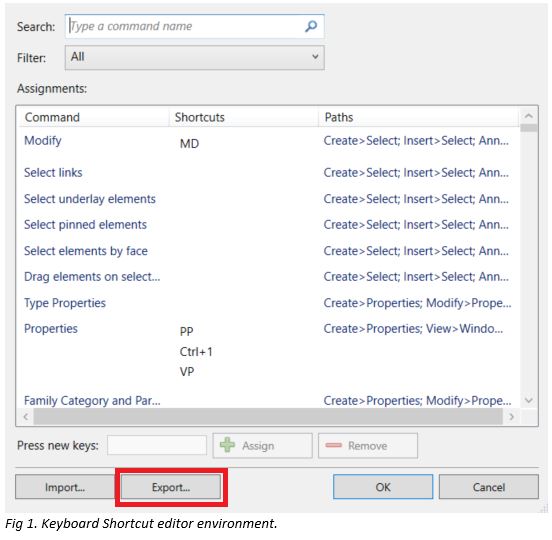552x540 pixels.
Task: Click the VP shortcut entry
Action: [x=187, y=372]
